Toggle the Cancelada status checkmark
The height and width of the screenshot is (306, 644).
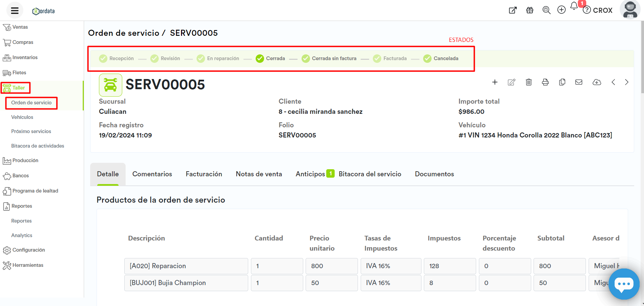[x=427, y=58]
